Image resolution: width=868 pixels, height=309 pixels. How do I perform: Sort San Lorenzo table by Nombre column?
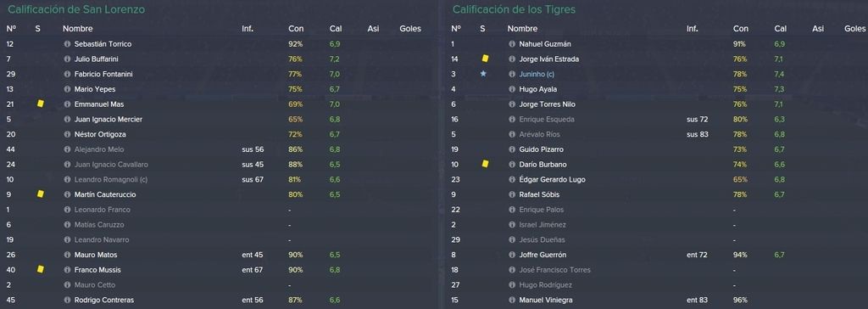coord(77,28)
